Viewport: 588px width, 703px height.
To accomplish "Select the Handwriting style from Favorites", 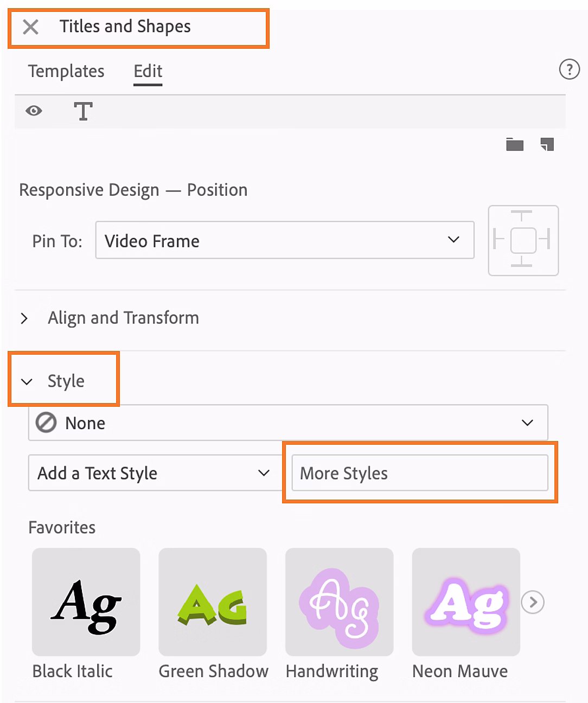I will coord(338,602).
